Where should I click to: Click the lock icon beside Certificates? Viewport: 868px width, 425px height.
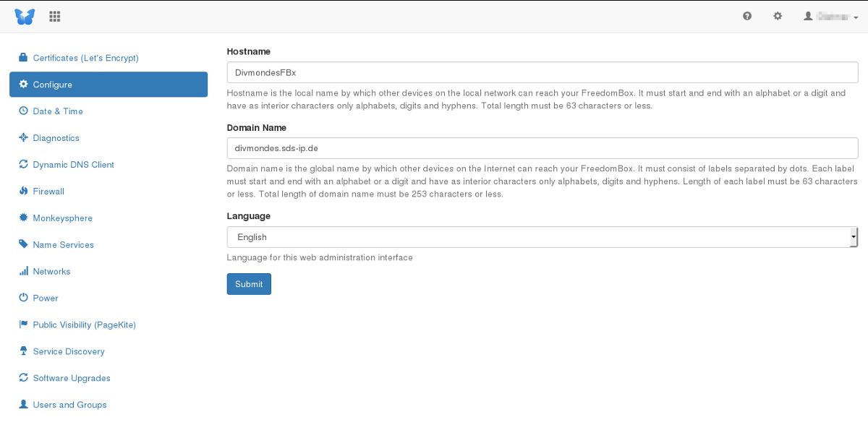[23, 58]
